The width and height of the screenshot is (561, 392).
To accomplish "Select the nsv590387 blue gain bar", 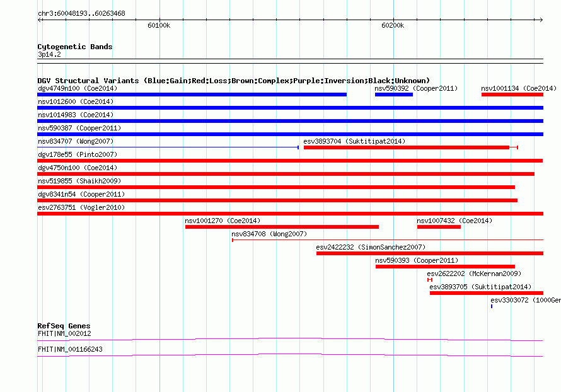I will click(x=291, y=134).
